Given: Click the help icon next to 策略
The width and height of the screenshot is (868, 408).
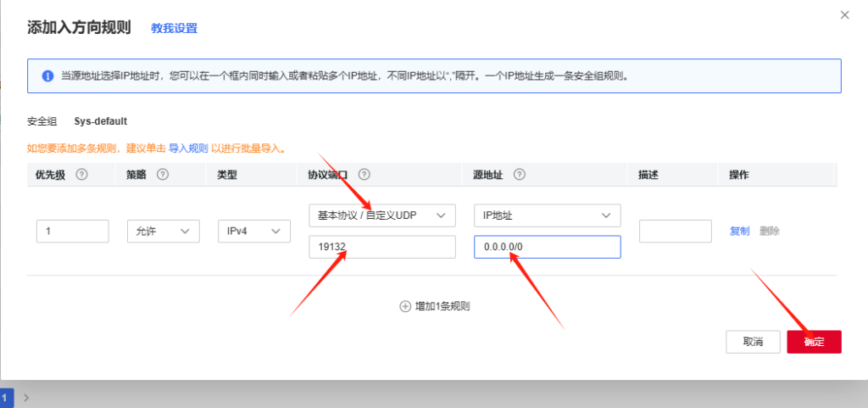Looking at the screenshot, I should (x=162, y=174).
